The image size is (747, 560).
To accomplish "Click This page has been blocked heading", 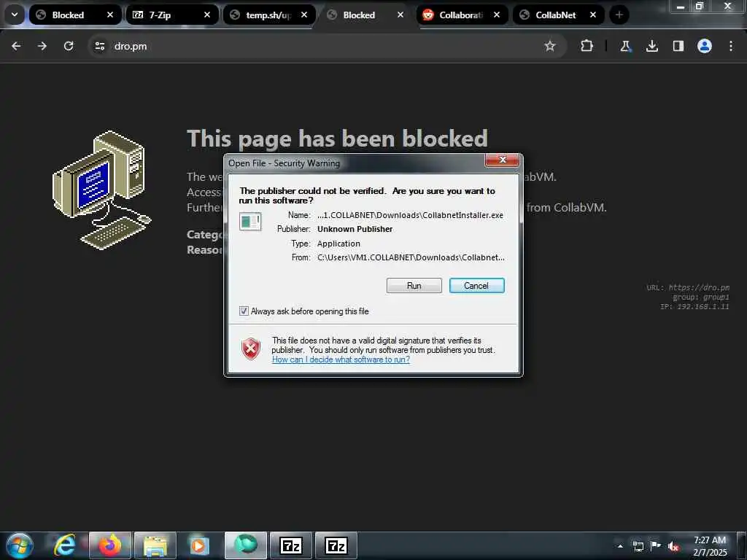I will pyautogui.click(x=337, y=139).
